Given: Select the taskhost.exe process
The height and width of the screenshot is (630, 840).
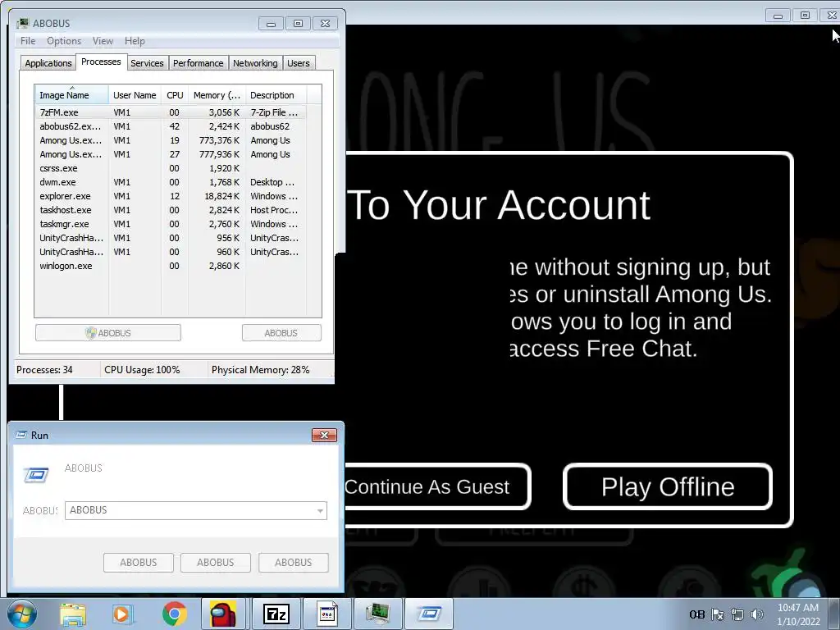Looking at the screenshot, I should pos(171,210).
